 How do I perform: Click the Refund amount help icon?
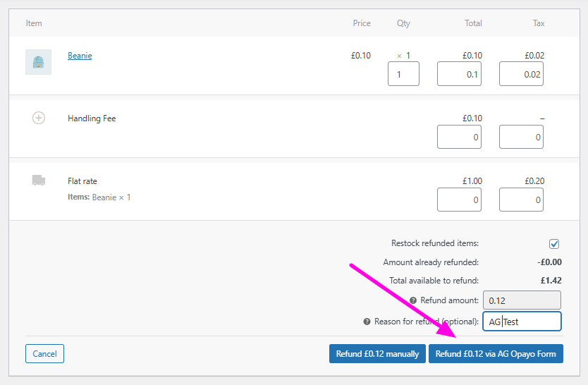(413, 300)
